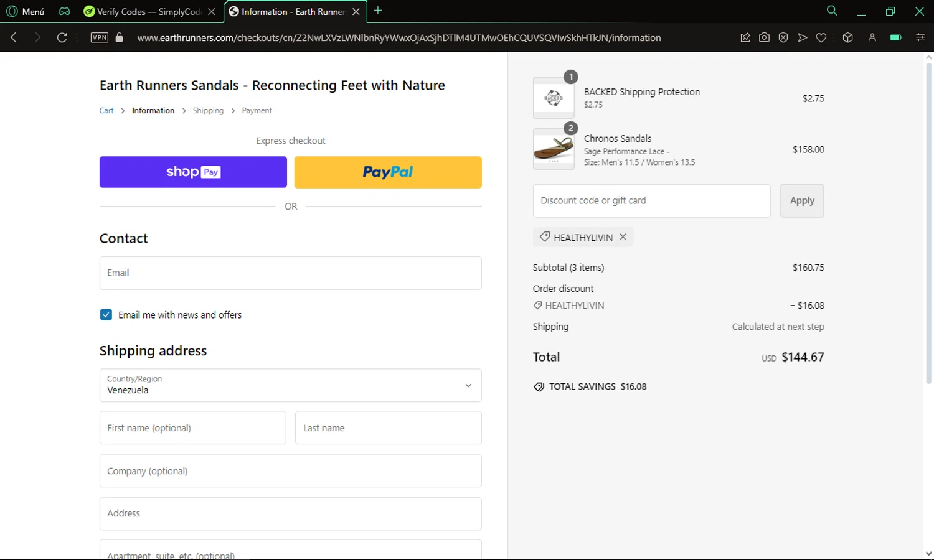
Task: Click the battery saver icon
Action: point(896,37)
